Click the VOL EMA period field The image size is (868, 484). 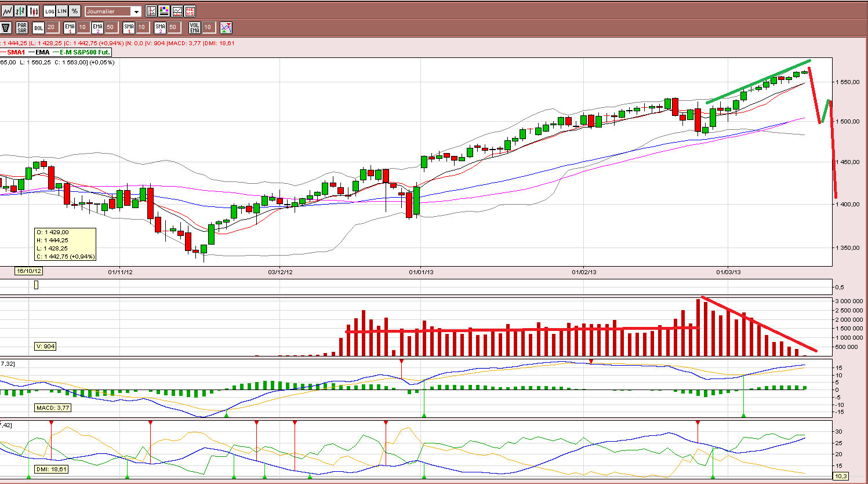click(208, 27)
